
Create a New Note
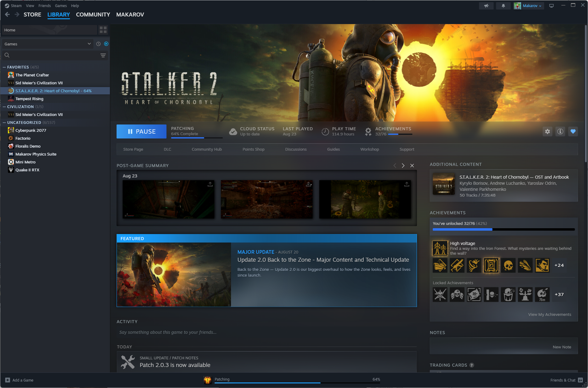[x=562, y=347]
